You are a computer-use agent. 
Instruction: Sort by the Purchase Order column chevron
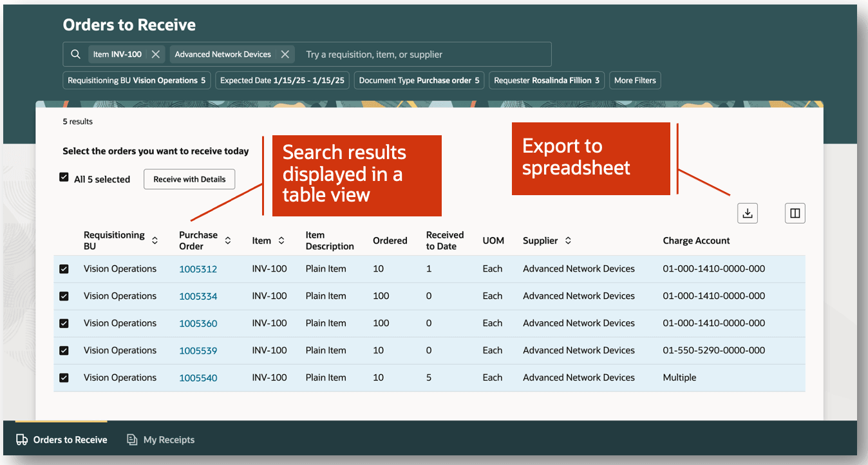pyautogui.click(x=228, y=240)
